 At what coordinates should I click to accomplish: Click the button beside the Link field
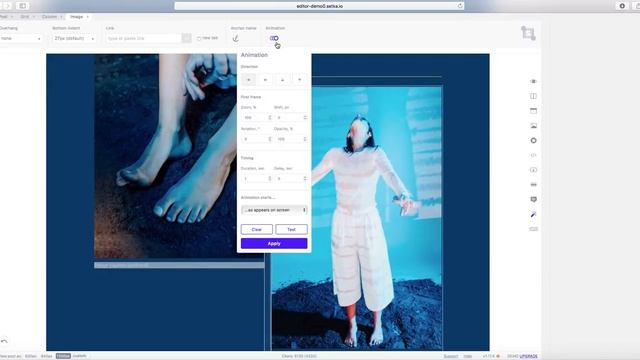[187, 38]
